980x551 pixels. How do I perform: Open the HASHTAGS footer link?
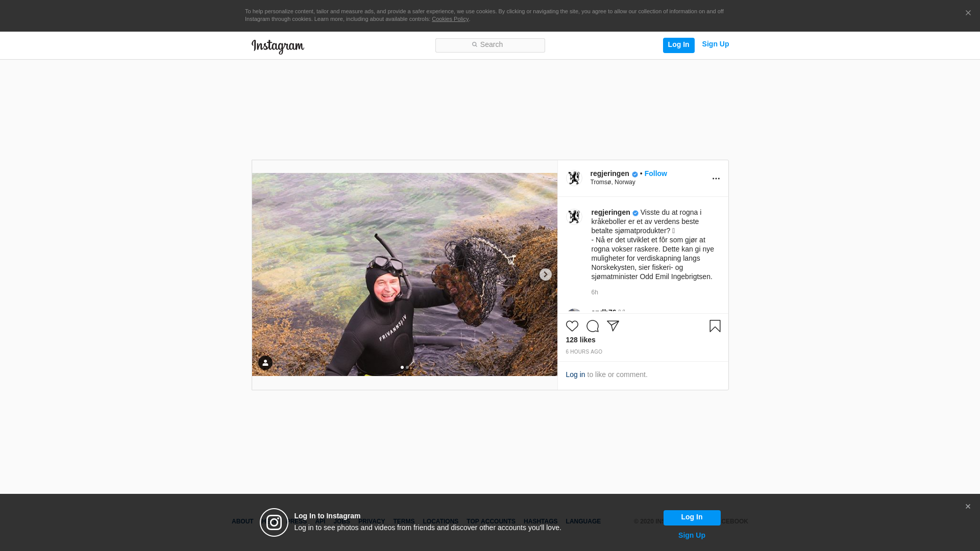(541, 521)
